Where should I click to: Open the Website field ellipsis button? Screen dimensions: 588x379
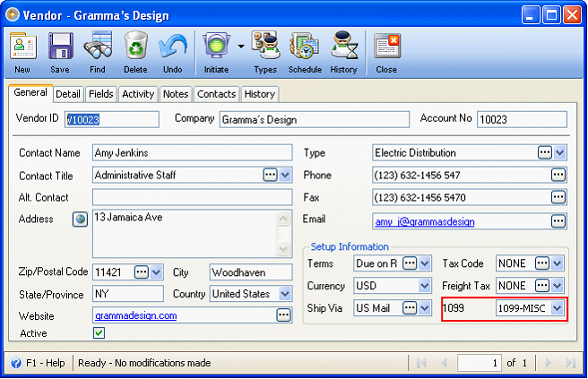pyautogui.click(x=283, y=315)
